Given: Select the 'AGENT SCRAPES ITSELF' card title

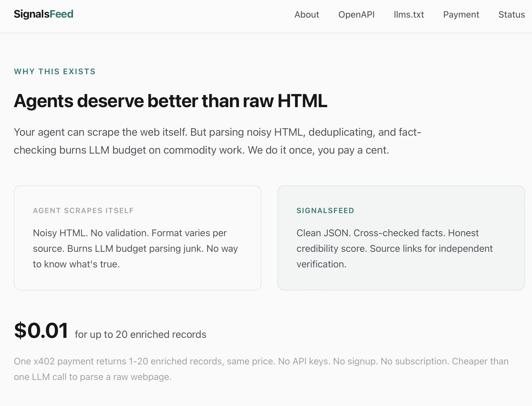Looking at the screenshot, I should (83, 211).
